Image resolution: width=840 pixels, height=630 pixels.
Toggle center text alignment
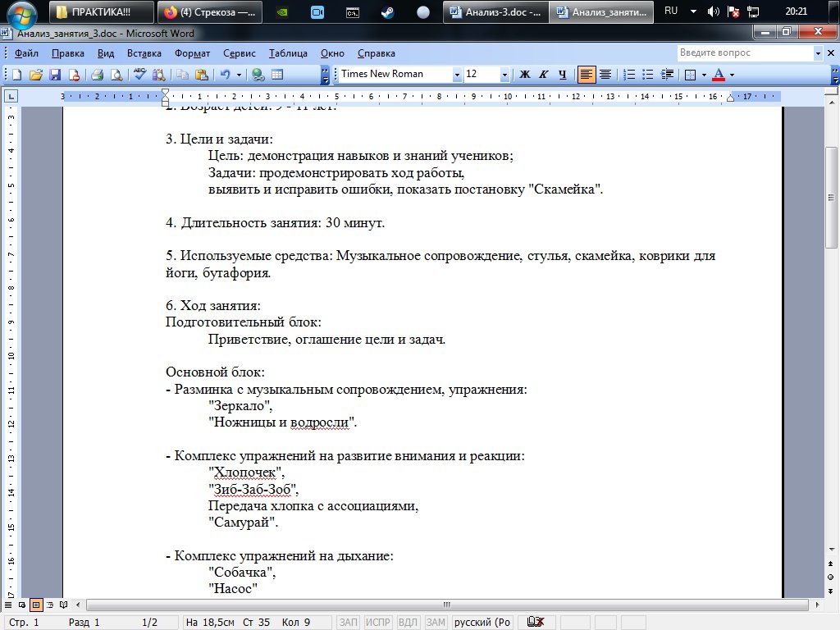605,75
